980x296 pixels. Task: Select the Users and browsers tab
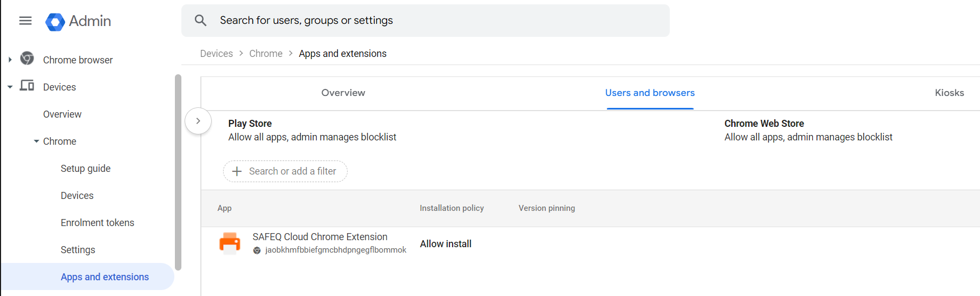point(649,93)
